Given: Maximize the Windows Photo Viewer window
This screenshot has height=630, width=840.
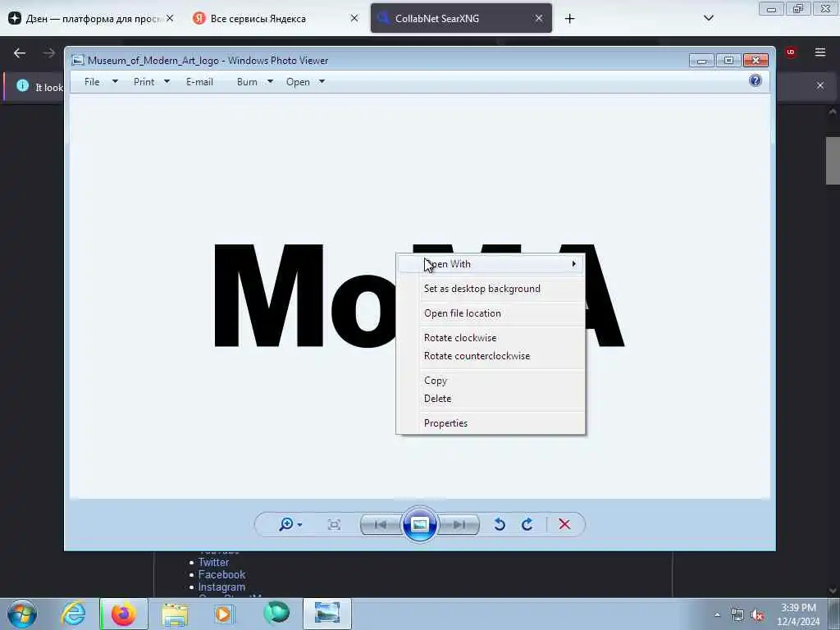Looking at the screenshot, I should 728,61.
